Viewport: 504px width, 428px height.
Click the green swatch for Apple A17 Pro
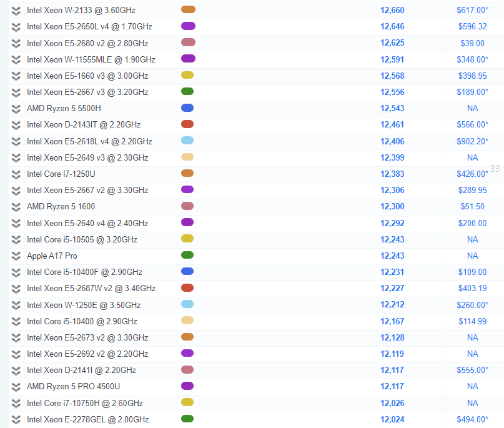[187, 255]
